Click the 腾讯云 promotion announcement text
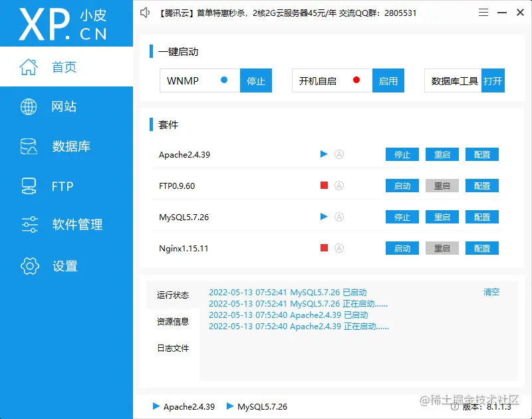The image size is (532, 419). pos(288,13)
